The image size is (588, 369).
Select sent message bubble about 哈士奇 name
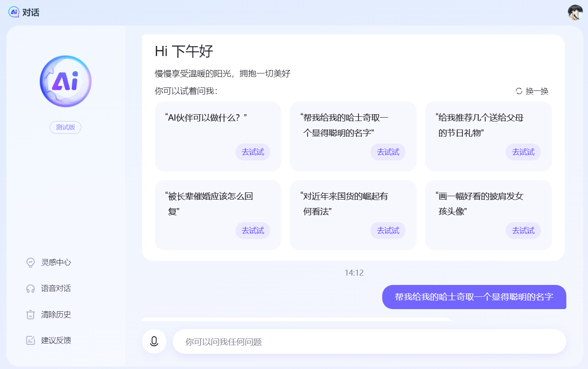[x=474, y=297]
